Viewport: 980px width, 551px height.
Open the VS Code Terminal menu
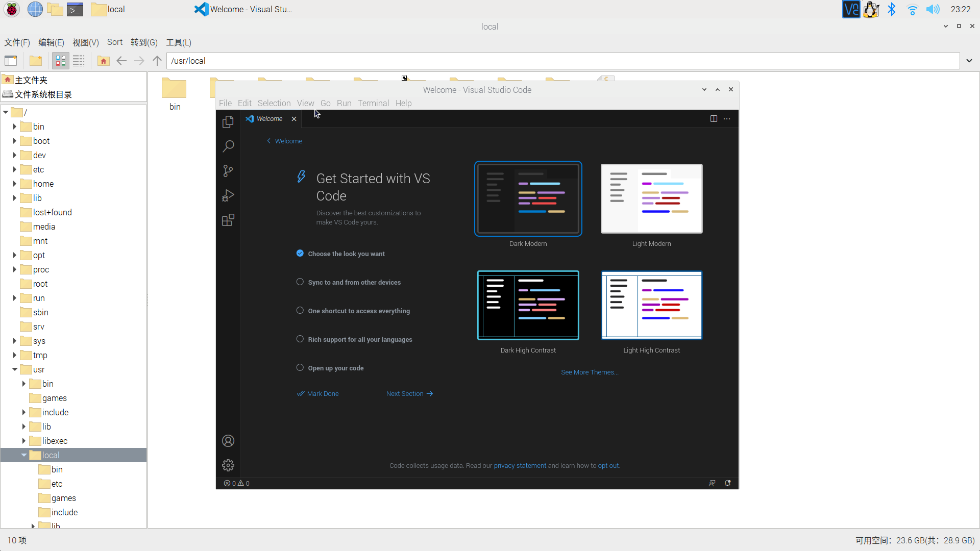point(373,103)
